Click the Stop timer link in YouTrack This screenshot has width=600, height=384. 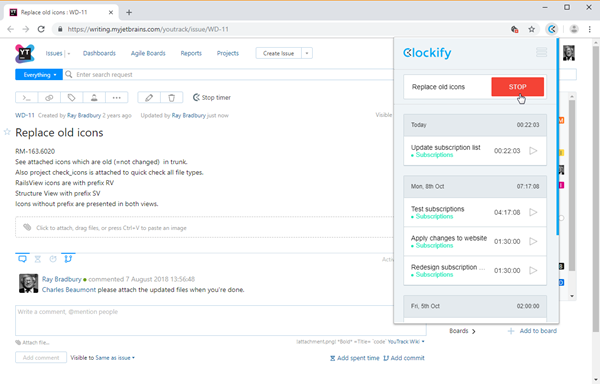(x=212, y=98)
